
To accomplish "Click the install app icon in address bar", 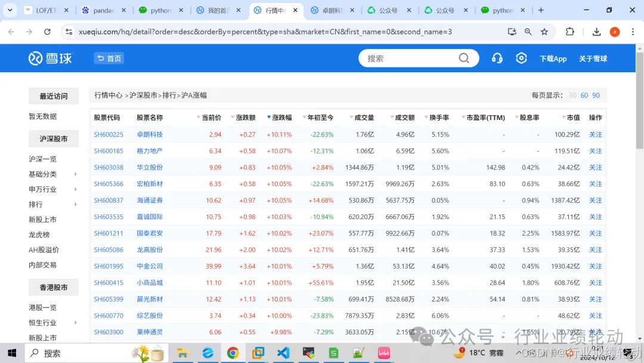I will point(512,32).
